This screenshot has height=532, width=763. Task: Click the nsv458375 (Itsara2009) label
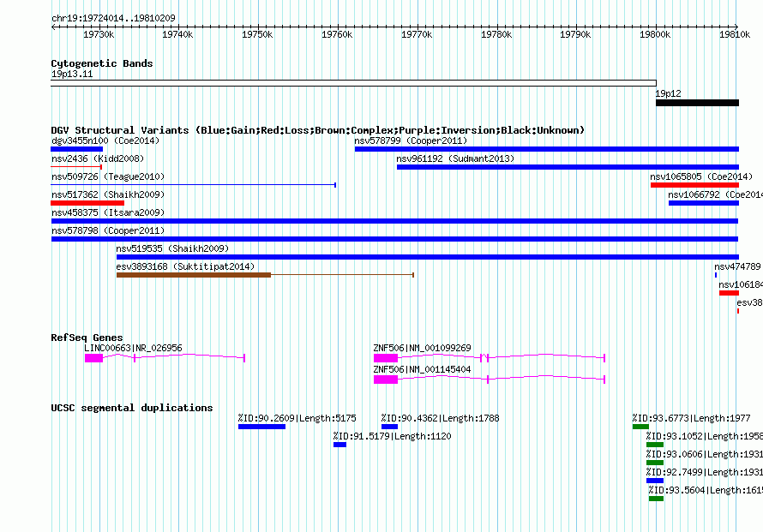click(108, 212)
